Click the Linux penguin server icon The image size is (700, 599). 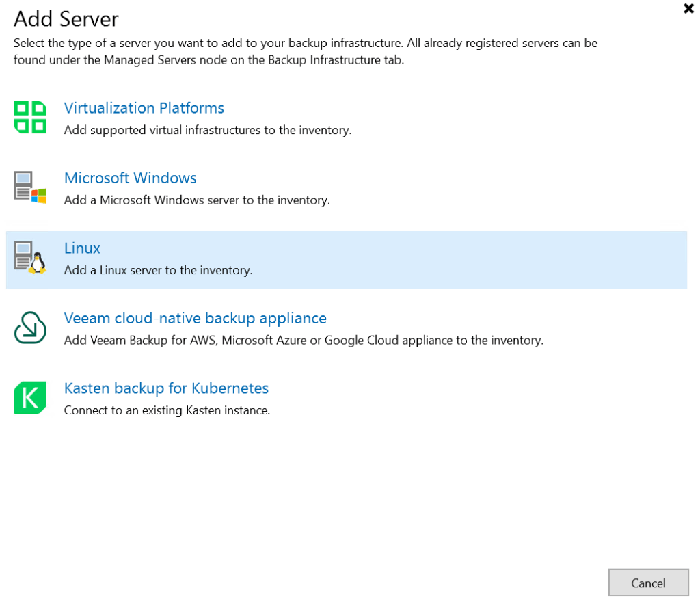click(30, 257)
